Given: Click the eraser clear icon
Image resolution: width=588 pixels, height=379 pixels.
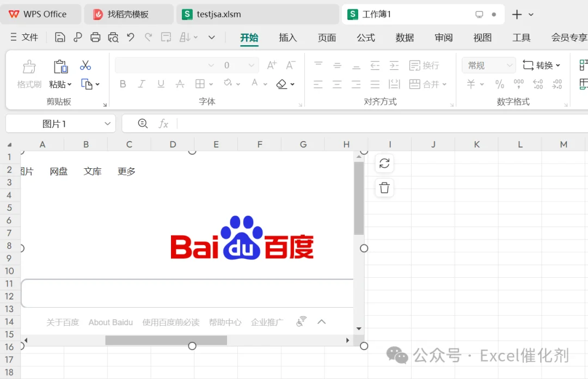Looking at the screenshot, I should (281, 84).
